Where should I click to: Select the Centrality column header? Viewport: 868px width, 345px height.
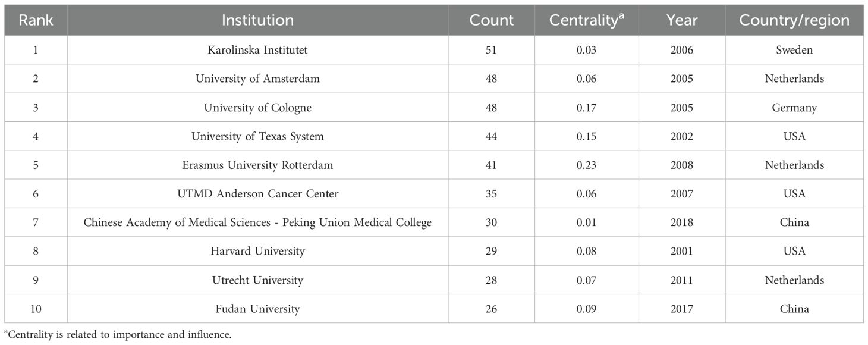586,20
